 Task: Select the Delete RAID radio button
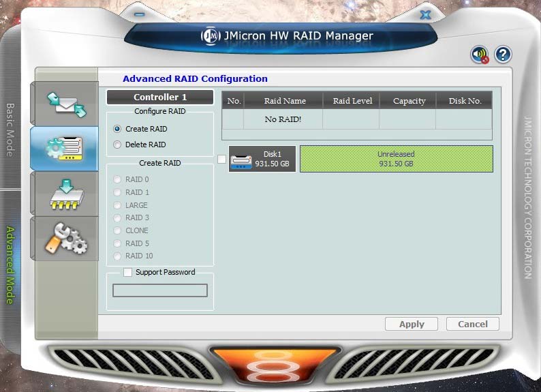click(117, 145)
